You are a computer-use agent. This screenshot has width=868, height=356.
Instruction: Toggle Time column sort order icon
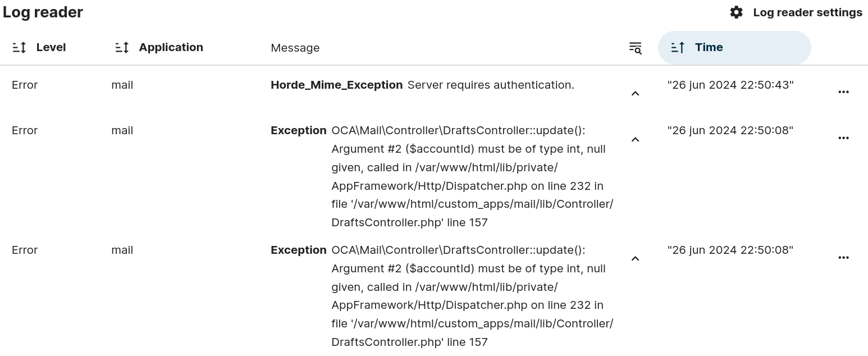coord(678,48)
